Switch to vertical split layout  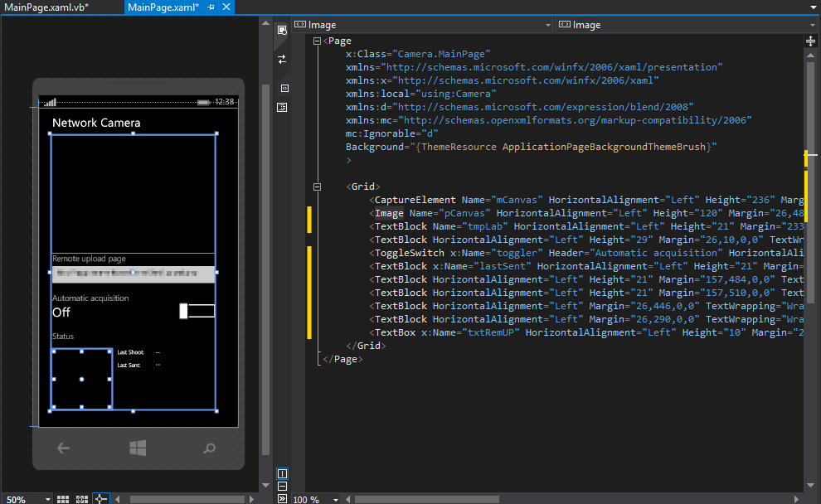click(x=282, y=473)
